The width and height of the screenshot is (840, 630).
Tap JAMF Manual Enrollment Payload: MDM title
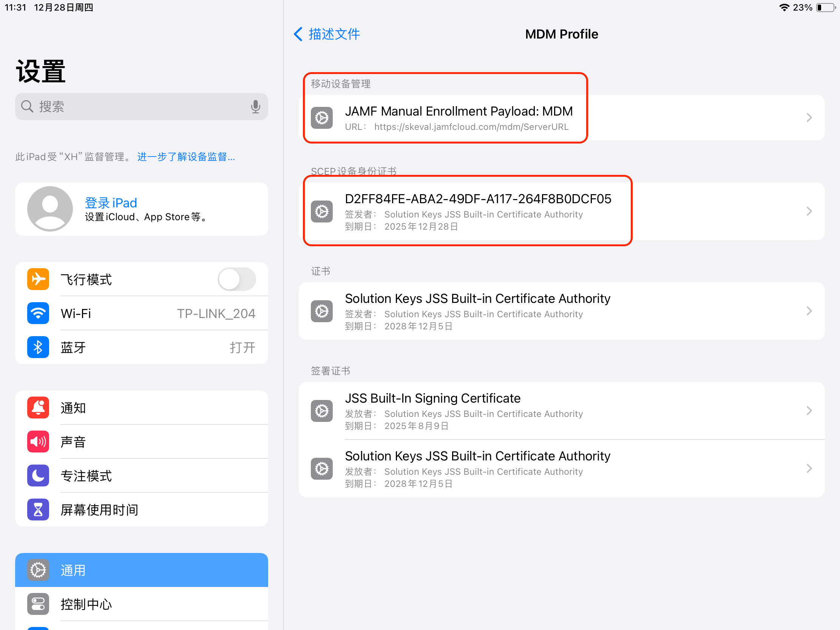click(x=459, y=111)
